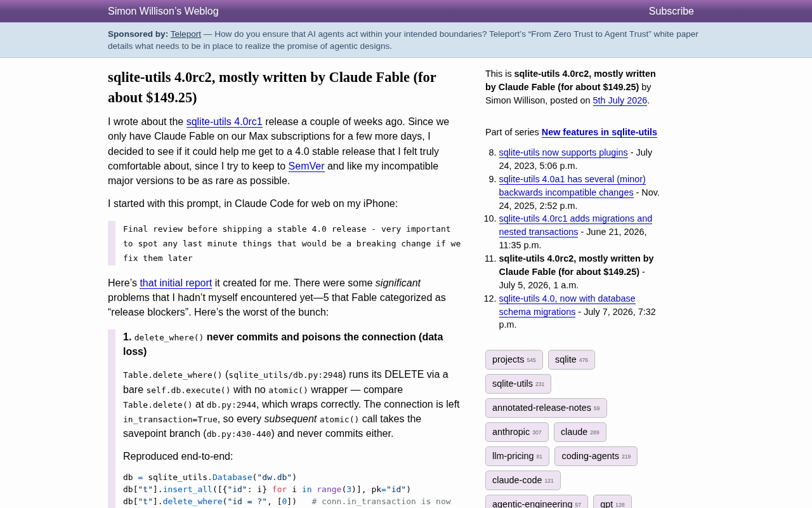Open the New features in sqlite-utils series

coord(599,132)
